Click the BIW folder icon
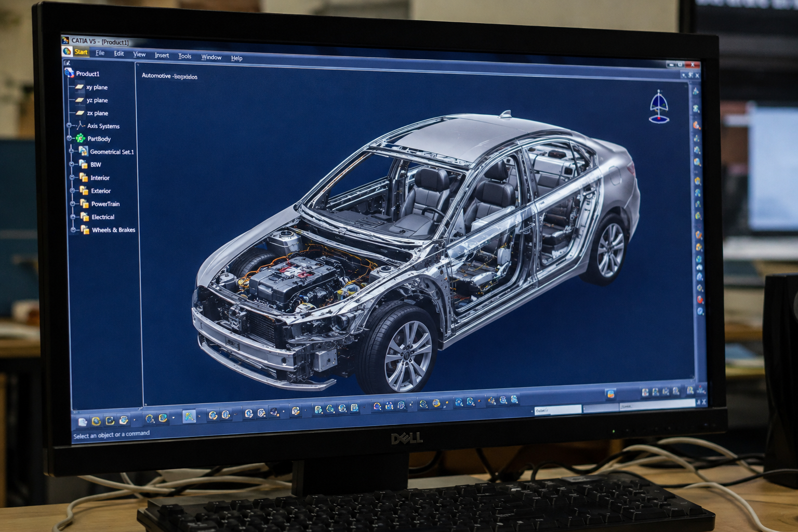The height and width of the screenshot is (532, 798). click(83, 164)
